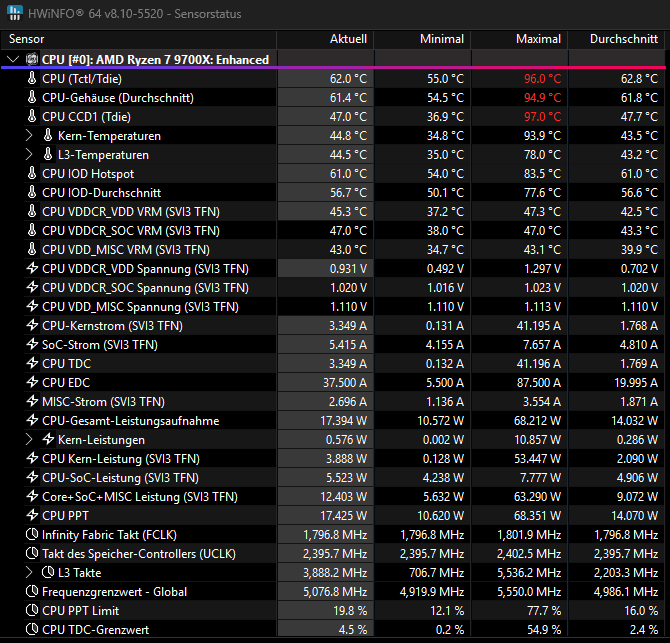
Task: Click lightning icon of CPU EDC
Action: click(x=32, y=382)
